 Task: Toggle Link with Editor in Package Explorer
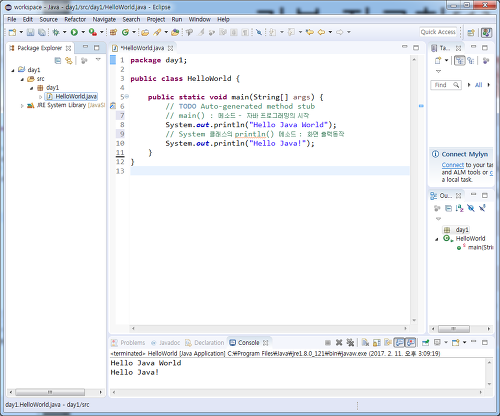click(x=69, y=61)
